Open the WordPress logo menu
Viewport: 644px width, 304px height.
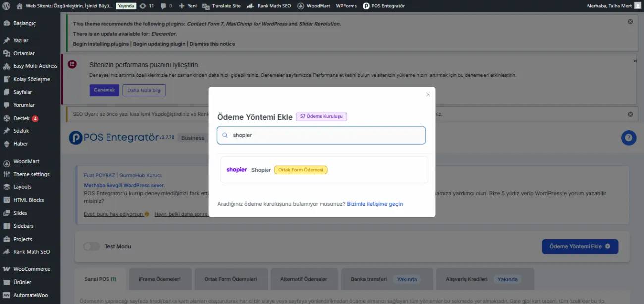tap(6, 6)
